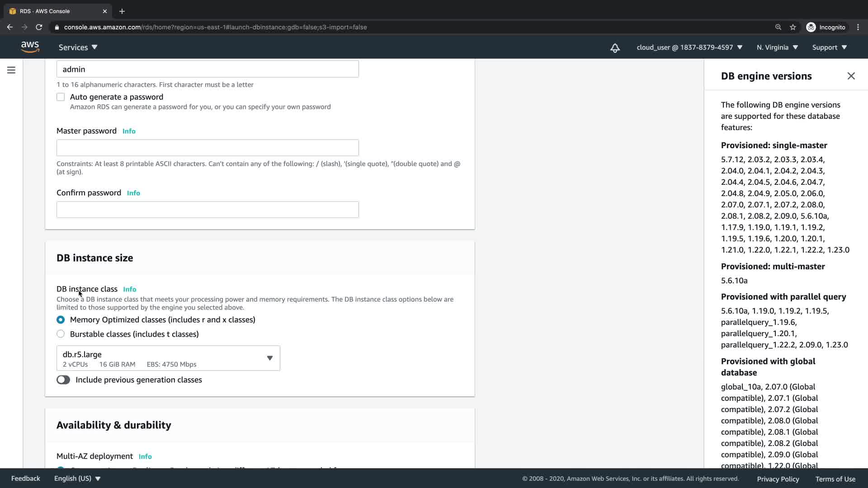The height and width of the screenshot is (488, 868).
Task: Open Chrome three-dot options menu
Action: click(858, 27)
